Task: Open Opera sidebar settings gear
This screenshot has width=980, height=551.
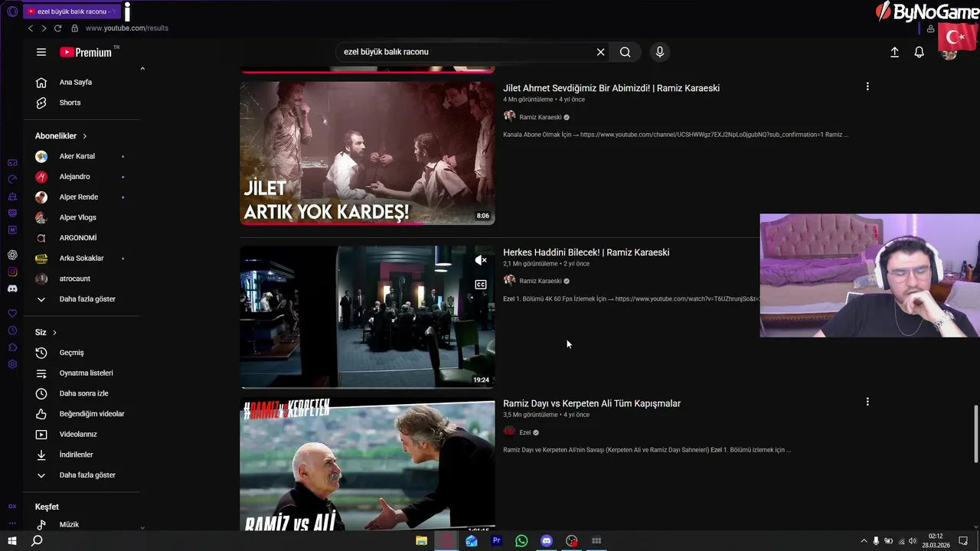Action: tap(12, 364)
